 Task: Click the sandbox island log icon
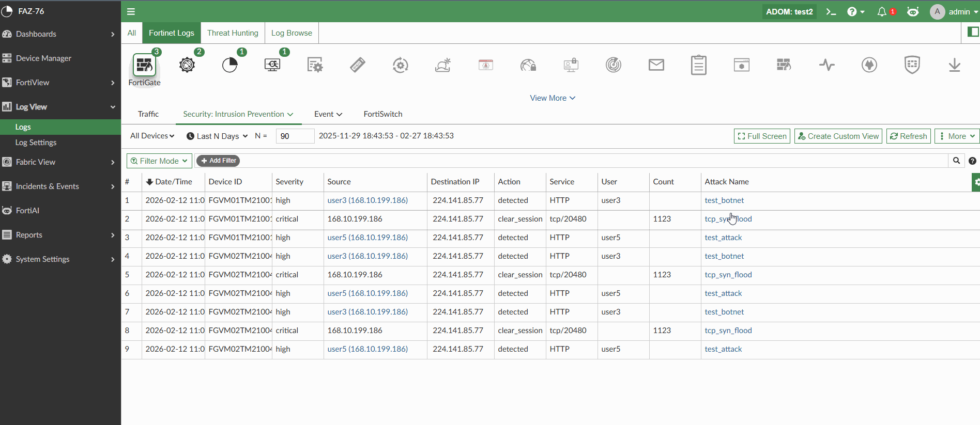pyautogui.click(x=443, y=65)
